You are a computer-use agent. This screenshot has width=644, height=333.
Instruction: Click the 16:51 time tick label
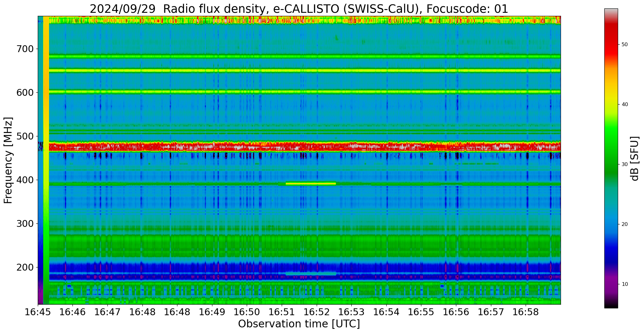point(282,312)
